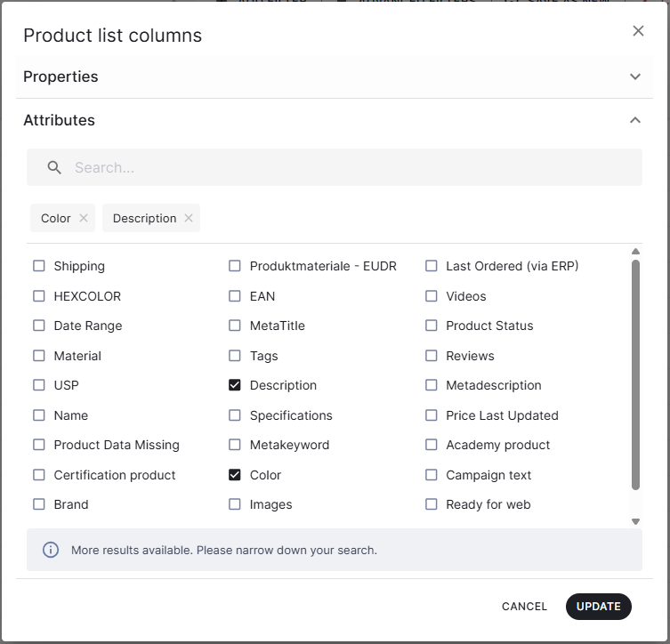Tick the Ready for web checkbox

pyautogui.click(x=432, y=504)
